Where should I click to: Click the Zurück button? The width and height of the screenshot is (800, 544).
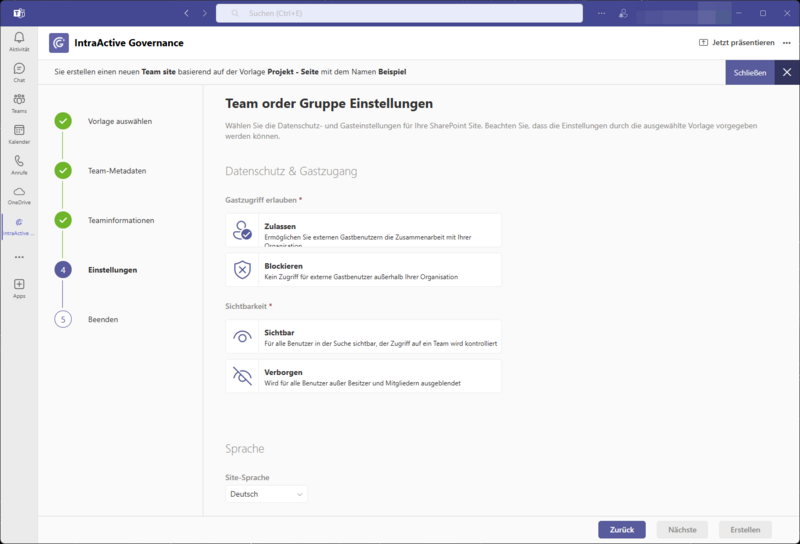click(x=621, y=530)
